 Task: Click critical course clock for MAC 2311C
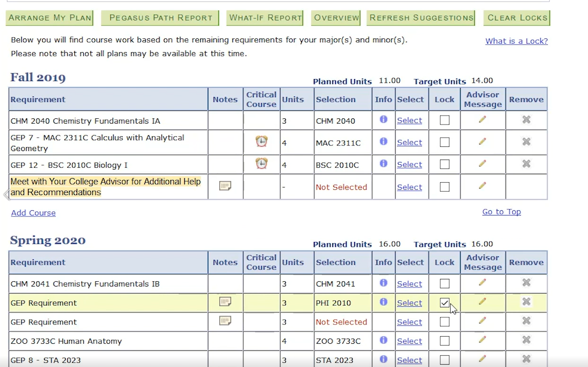[261, 142]
